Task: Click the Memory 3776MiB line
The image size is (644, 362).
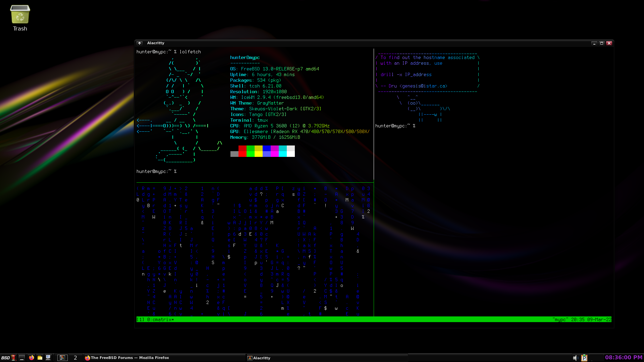Action: coord(265,137)
